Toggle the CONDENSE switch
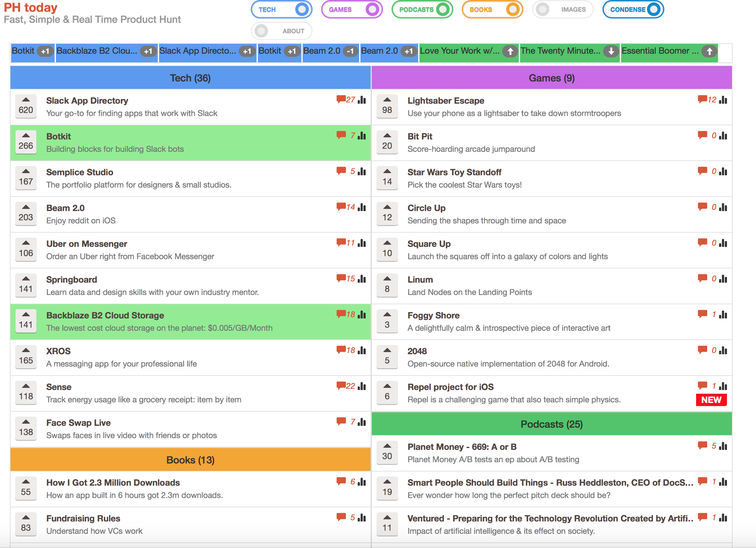This screenshot has height=548, width=756. coord(633,9)
